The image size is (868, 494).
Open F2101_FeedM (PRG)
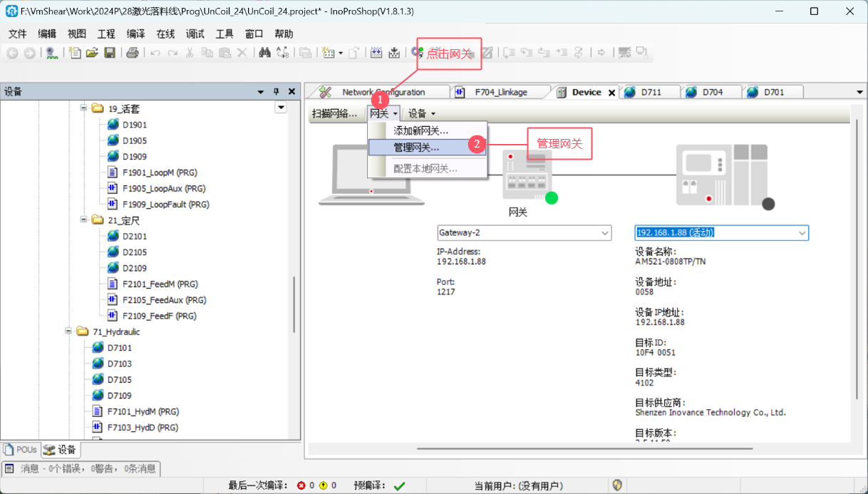152,284
